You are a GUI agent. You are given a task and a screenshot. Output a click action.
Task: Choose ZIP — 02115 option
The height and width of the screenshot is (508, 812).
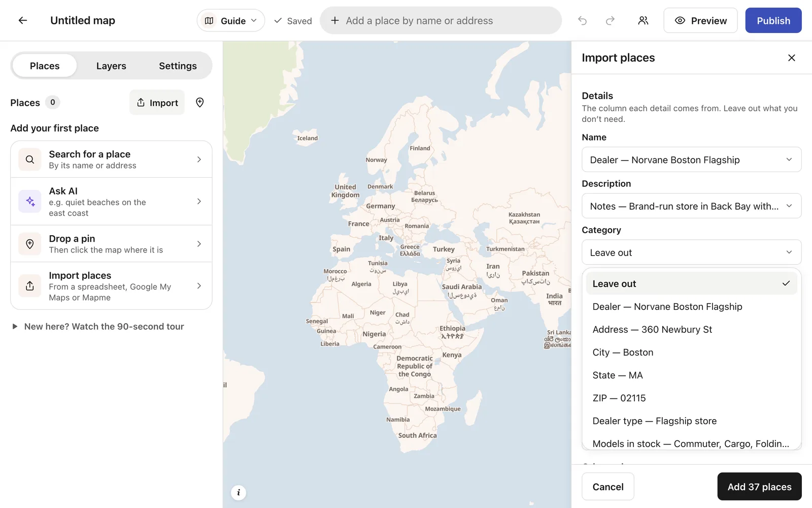pos(692,398)
